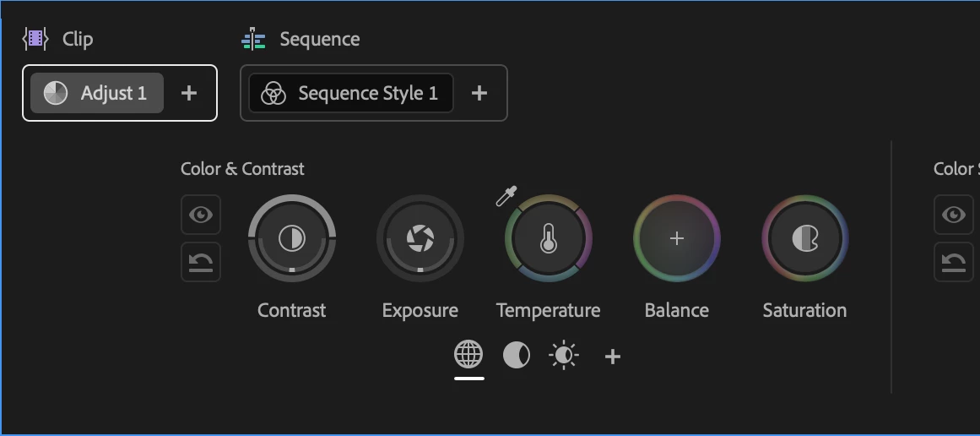Image resolution: width=980 pixels, height=436 pixels.
Task: Select the white balance eyedropper tool
Action: [506, 196]
